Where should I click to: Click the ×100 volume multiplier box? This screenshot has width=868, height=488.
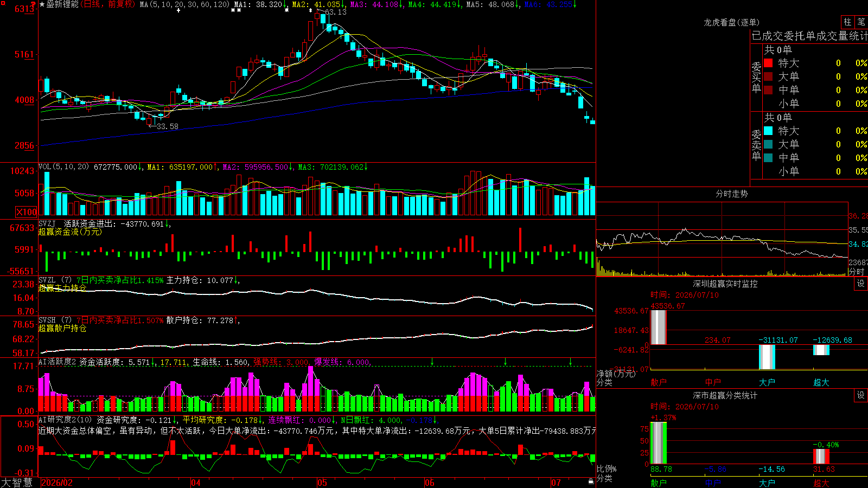coord(27,212)
